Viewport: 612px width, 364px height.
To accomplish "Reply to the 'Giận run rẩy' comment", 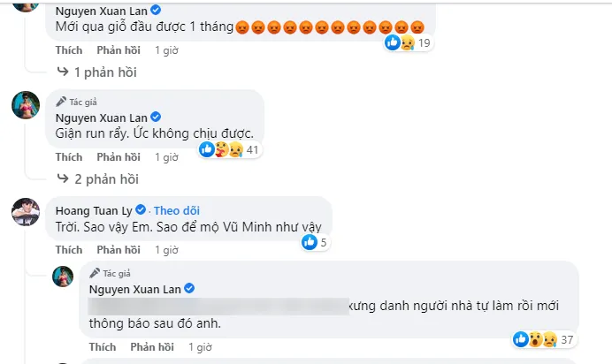I will point(119,157).
